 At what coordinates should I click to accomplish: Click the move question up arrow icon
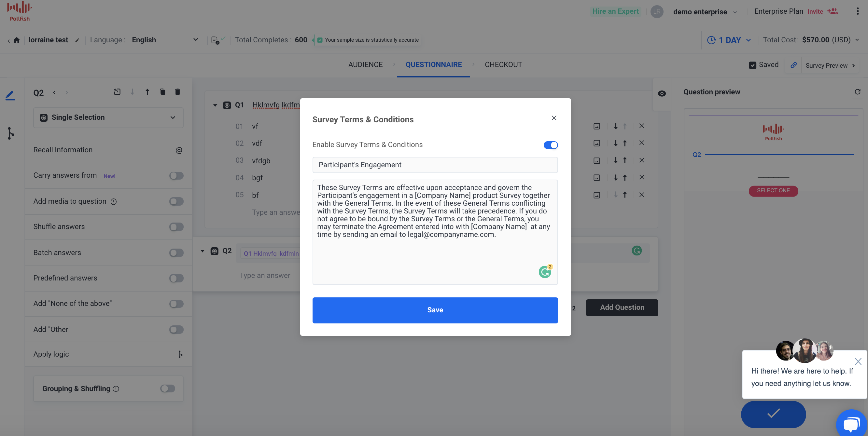[147, 92]
